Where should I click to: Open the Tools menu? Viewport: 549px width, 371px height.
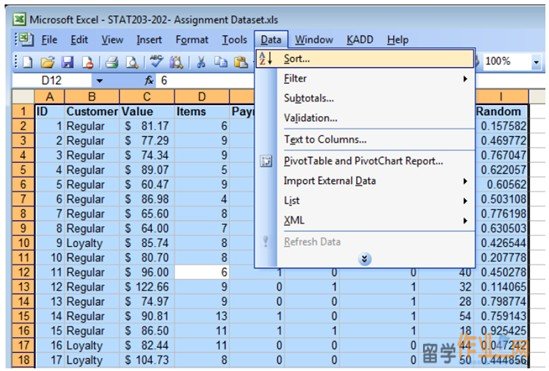(235, 40)
